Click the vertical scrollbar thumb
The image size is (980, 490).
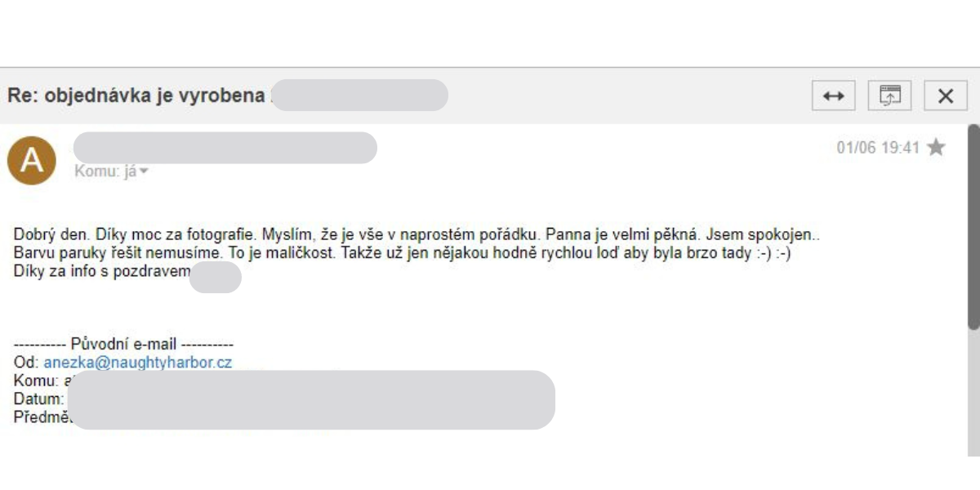coord(973,227)
